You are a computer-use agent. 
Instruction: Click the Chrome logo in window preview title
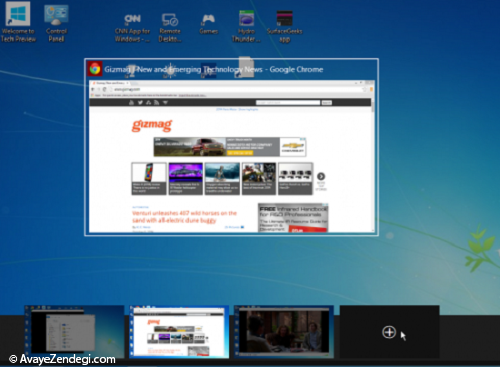pyautogui.click(x=95, y=69)
